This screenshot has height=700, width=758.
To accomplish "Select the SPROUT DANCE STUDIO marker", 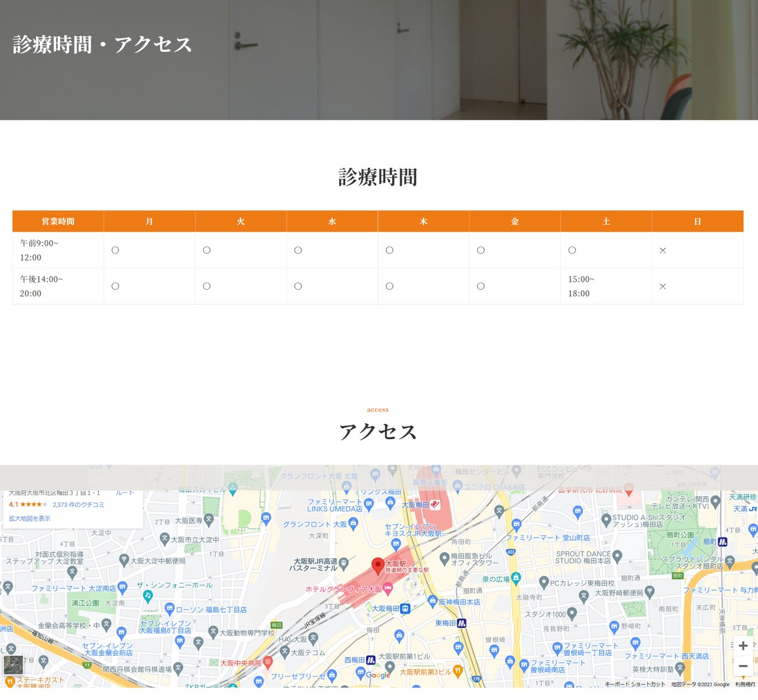I will (617, 556).
